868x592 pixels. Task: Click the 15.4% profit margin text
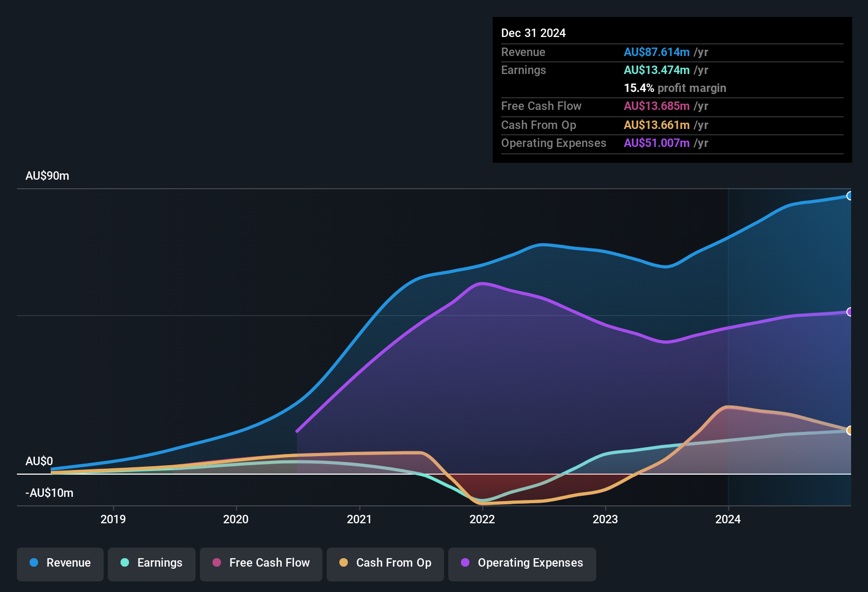point(675,88)
